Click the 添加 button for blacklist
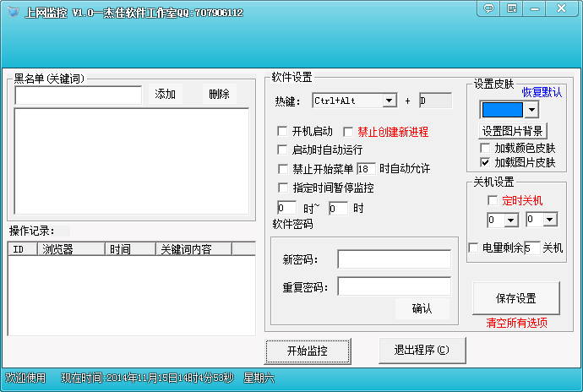This screenshot has height=392, width=583. [x=166, y=94]
